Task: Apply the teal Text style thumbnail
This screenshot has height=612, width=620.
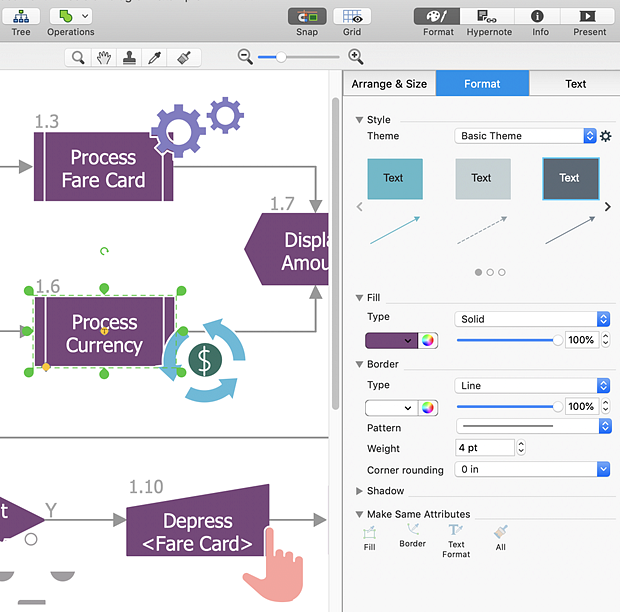Action: coord(395,179)
